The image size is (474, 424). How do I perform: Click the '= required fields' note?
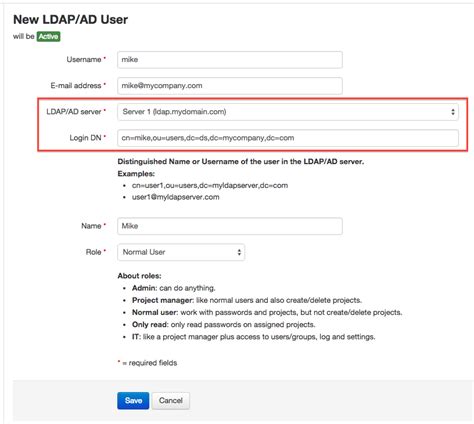147,363
